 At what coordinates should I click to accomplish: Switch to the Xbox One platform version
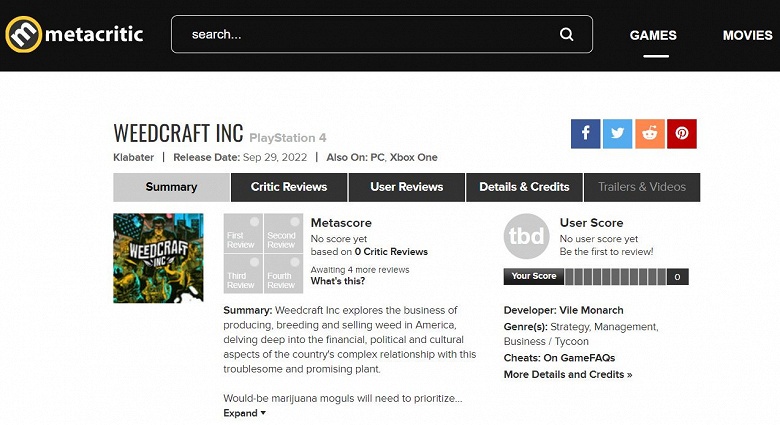tap(413, 157)
